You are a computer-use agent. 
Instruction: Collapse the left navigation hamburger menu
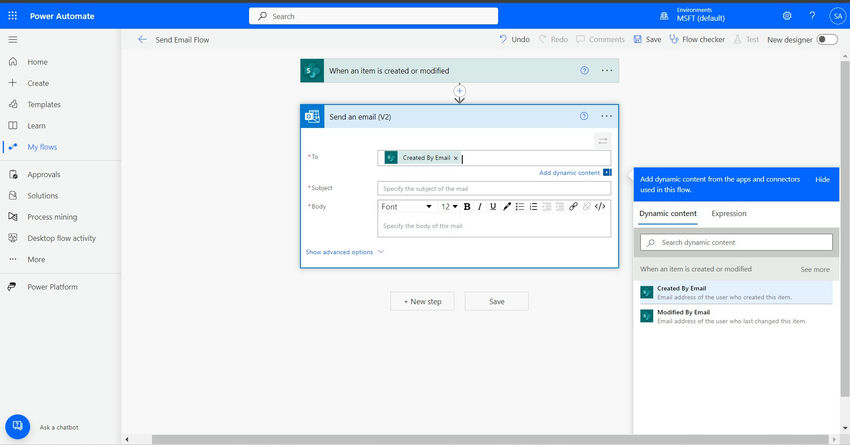[12, 40]
